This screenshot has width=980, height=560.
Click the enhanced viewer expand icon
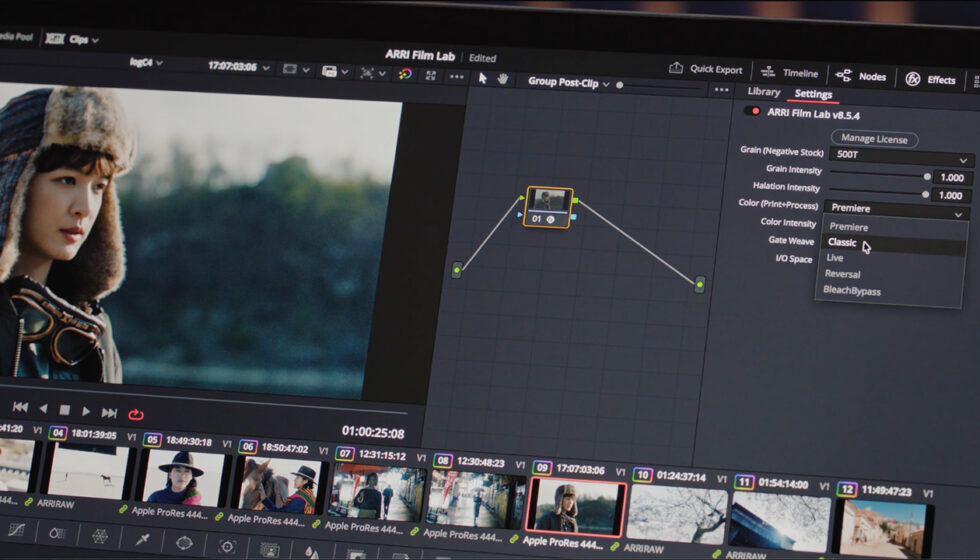(431, 75)
